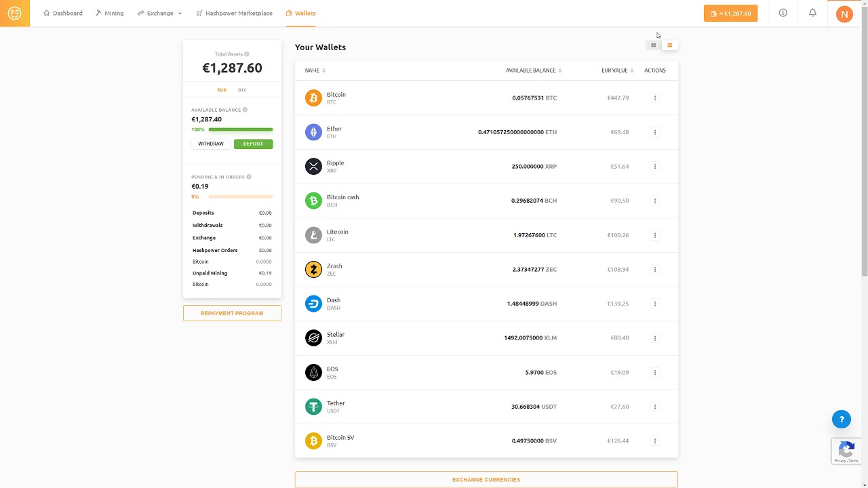
Task: Sort wallets by Name
Action: click(x=315, y=70)
